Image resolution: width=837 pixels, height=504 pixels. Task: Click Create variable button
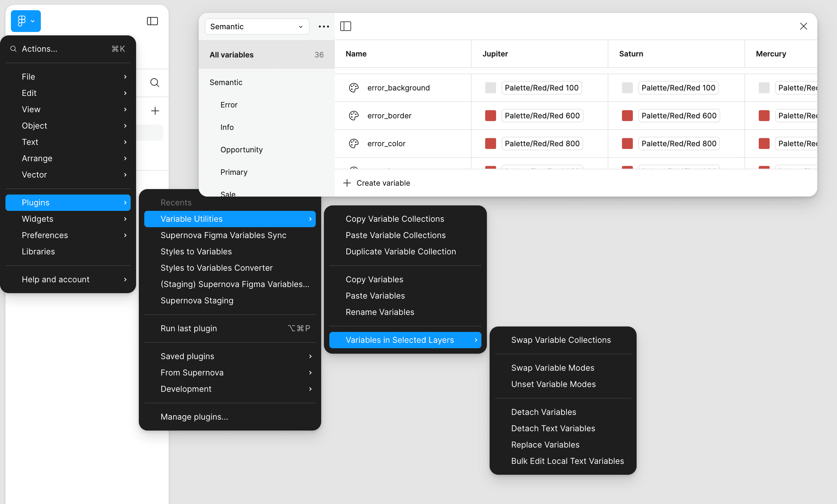(x=377, y=183)
